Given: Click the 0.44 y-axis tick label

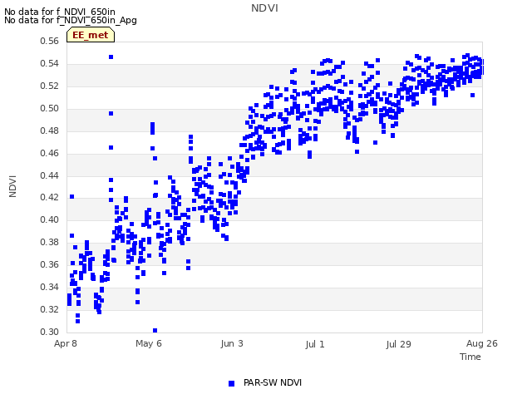Looking at the screenshot, I should (49, 175).
